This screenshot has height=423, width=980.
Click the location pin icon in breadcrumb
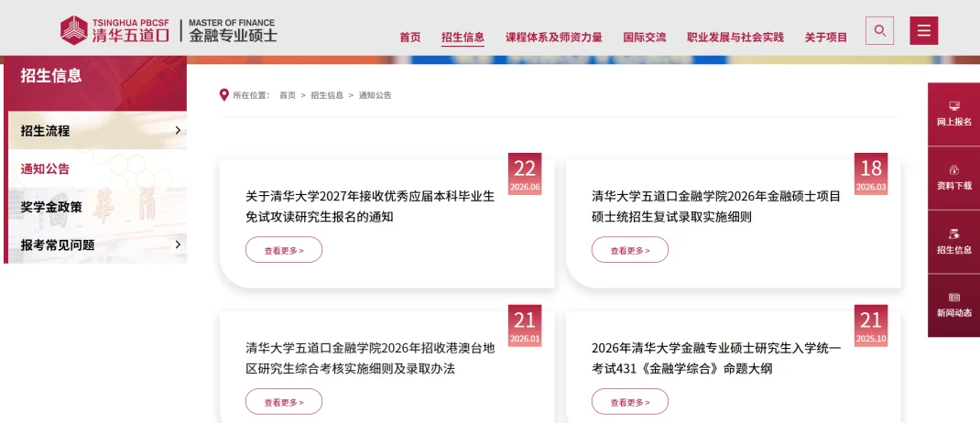223,95
